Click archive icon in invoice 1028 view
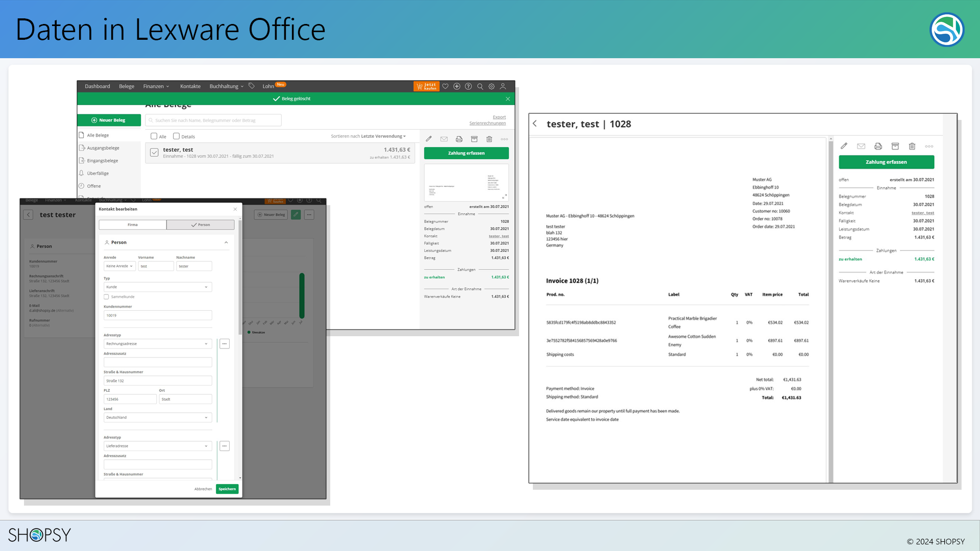 [x=895, y=146]
